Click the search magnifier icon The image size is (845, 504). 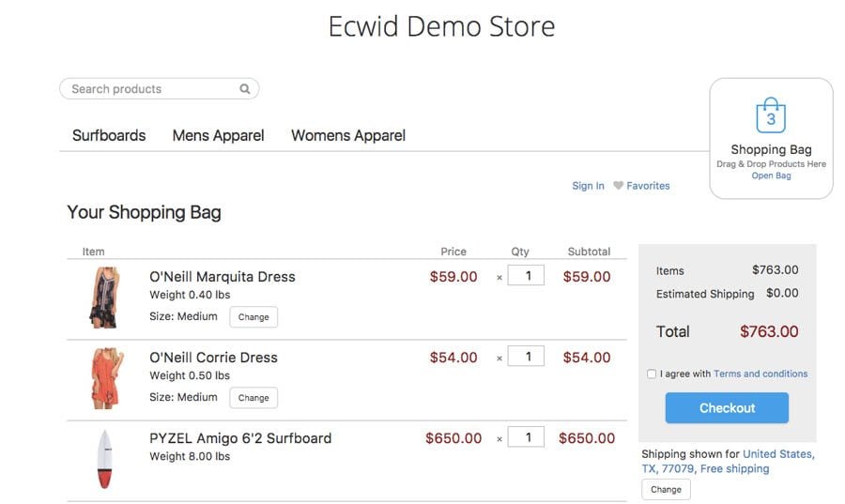pos(245,89)
